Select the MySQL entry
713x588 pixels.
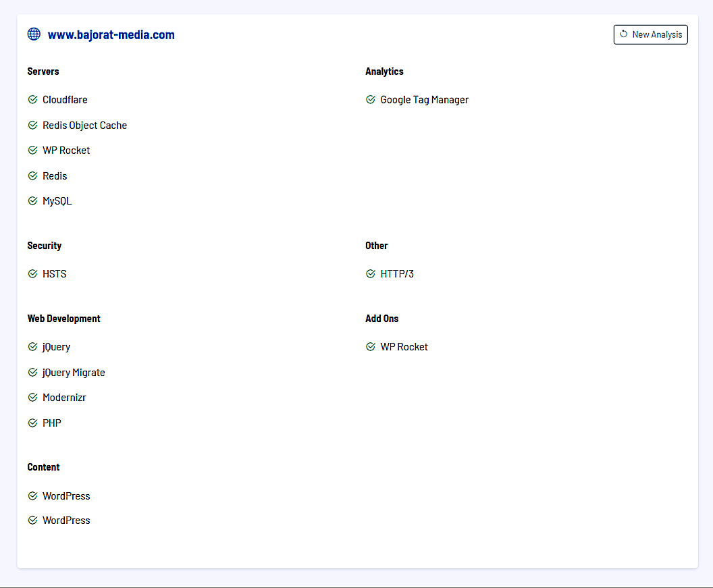[x=57, y=201]
